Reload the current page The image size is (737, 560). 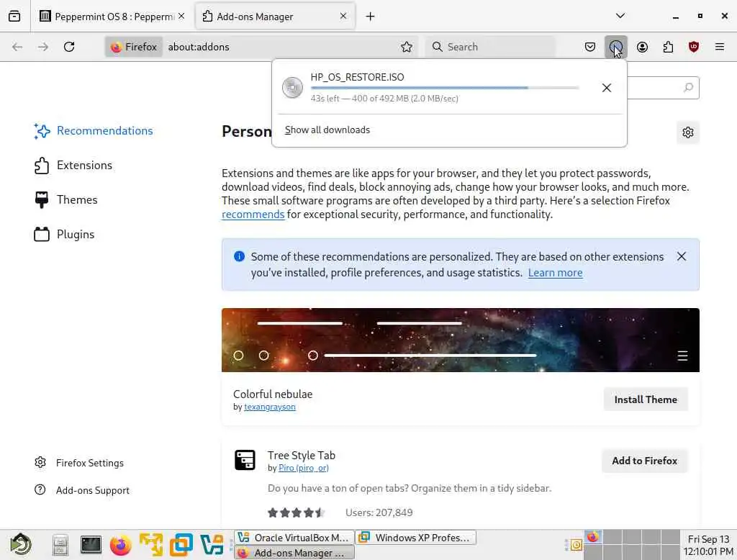(x=69, y=47)
